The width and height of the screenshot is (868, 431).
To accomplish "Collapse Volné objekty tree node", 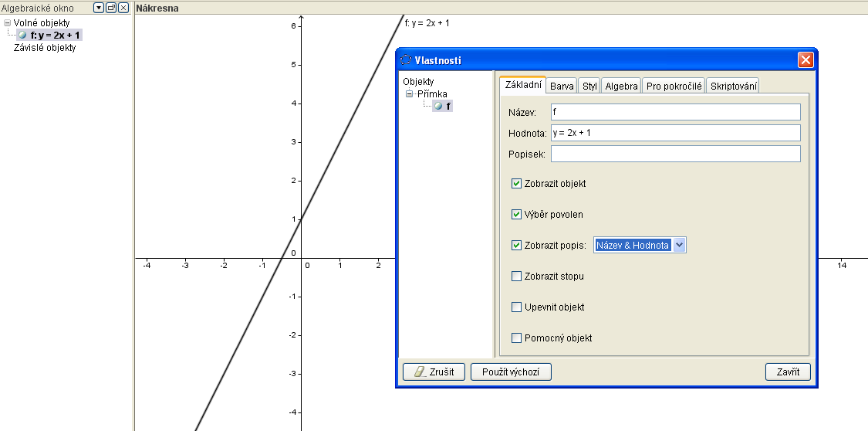I will click(7, 22).
